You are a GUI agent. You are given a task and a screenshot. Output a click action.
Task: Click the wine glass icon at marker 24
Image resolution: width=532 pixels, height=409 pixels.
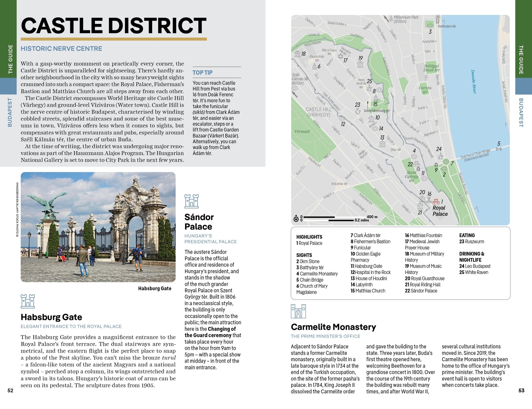(x=440, y=156)
